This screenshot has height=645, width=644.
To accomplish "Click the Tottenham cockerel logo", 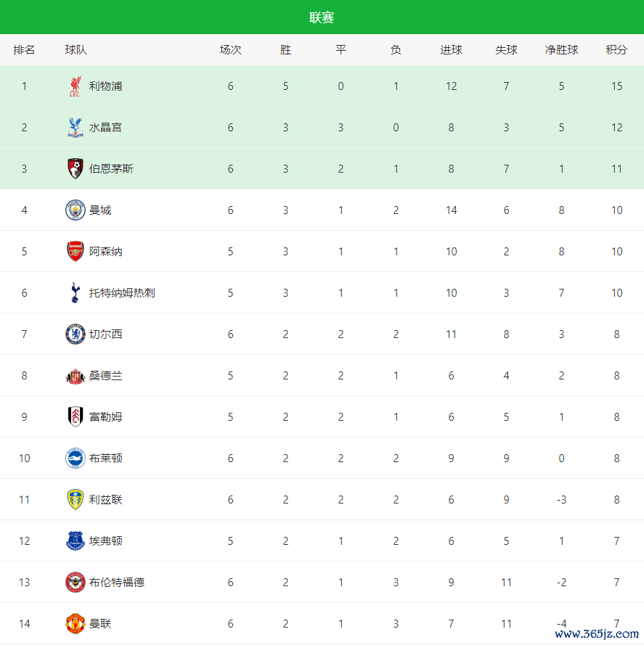I will point(75,293).
